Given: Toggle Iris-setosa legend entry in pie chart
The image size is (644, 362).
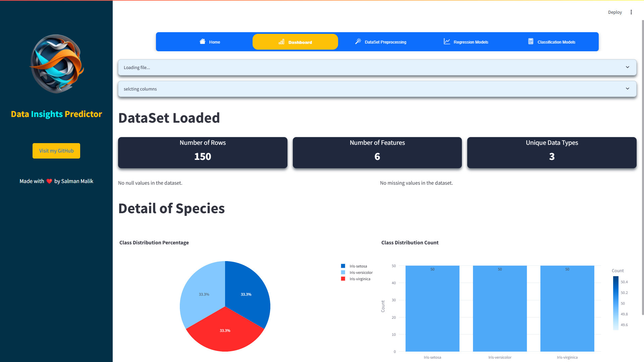Looking at the screenshot, I should coord(358,266).
